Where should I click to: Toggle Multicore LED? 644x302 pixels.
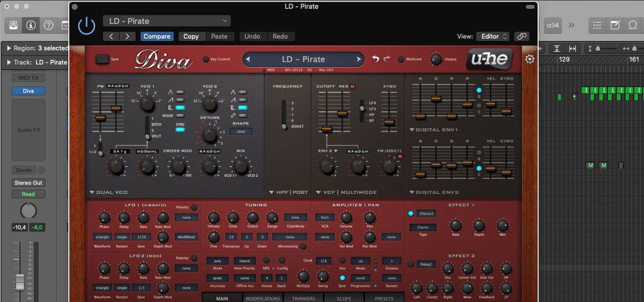coord(401,59)
